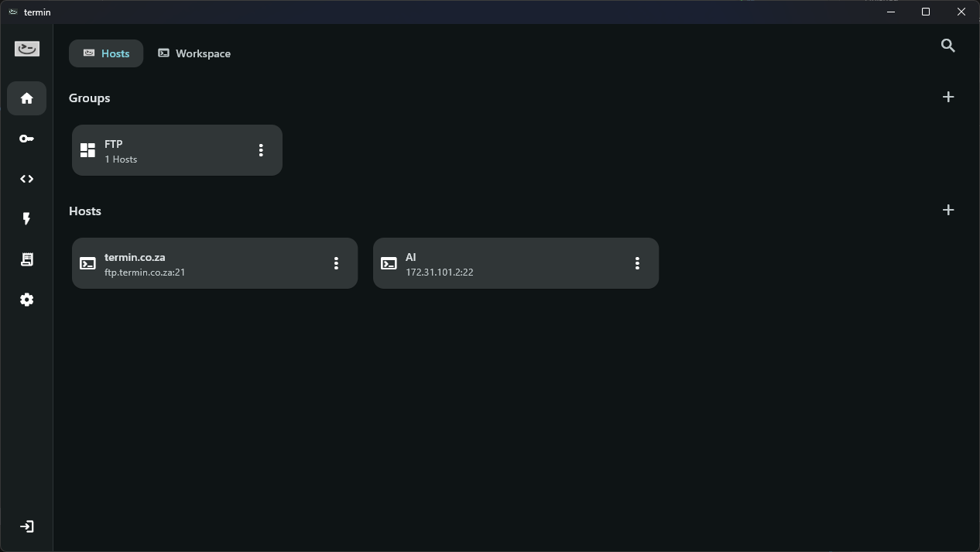Screen dimensions: 980x552
Task: Open the logs receipt icon in sidebar
Action: 27,259
